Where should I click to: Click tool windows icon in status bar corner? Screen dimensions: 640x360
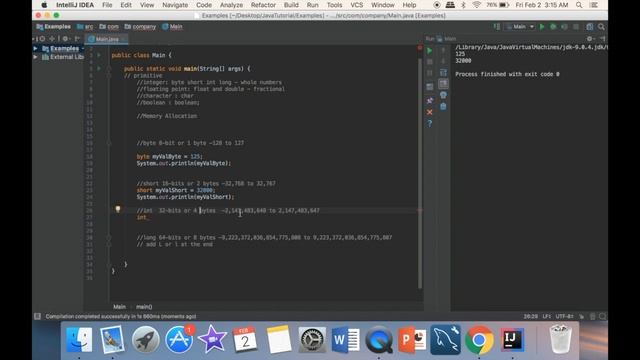(37, 316)
